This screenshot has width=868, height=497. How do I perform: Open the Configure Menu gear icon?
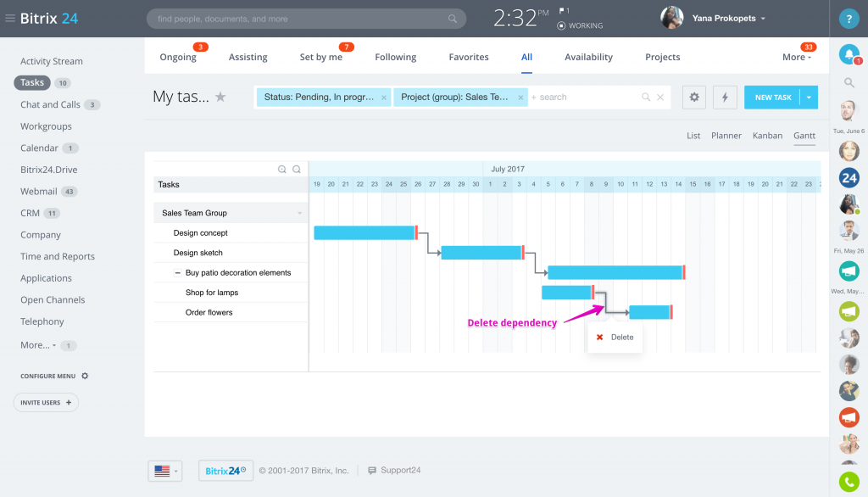(85, 376)
